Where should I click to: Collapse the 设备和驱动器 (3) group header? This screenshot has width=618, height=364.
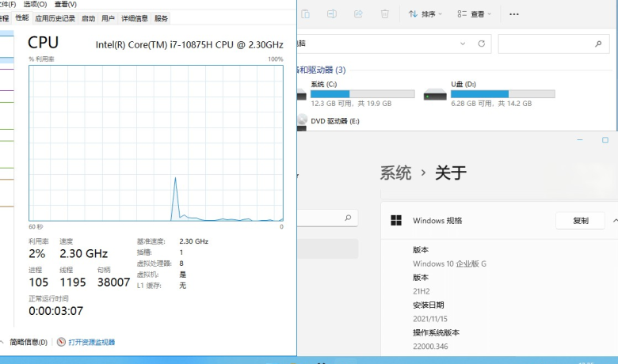(x=321, y=70)
